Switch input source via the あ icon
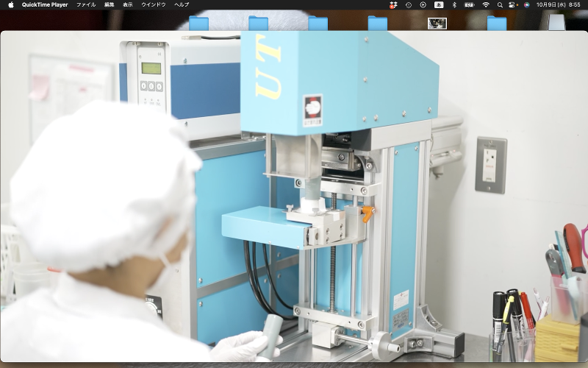This screenshot has height=368, width=588. click(439, 4)
